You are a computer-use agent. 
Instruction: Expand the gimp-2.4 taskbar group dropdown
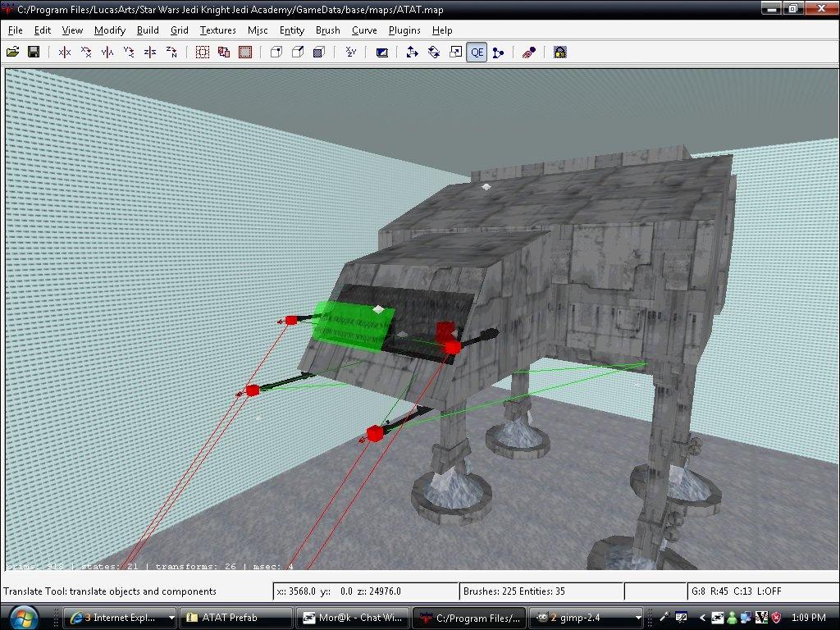(x=638, y=618)
